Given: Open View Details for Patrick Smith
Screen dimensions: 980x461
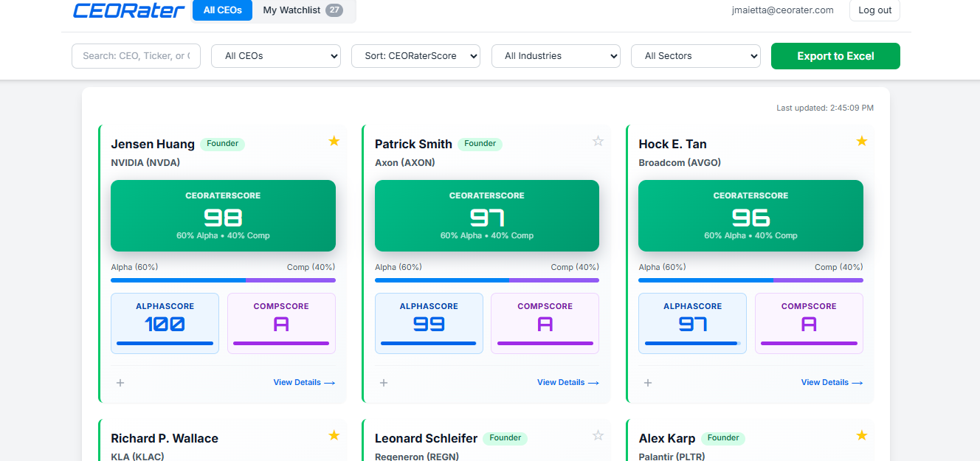Looking at the screenshot, I should point(568,383).
